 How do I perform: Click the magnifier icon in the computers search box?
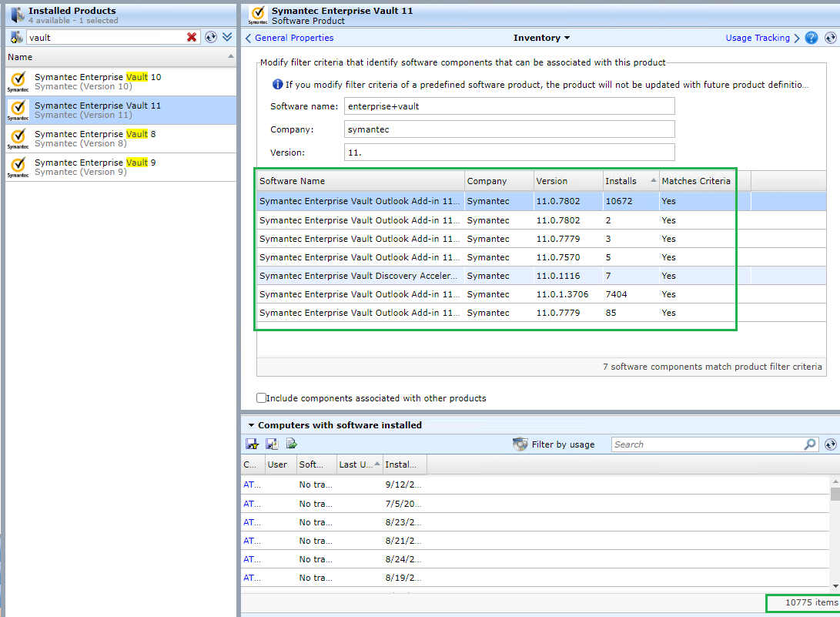click(810, 444)
